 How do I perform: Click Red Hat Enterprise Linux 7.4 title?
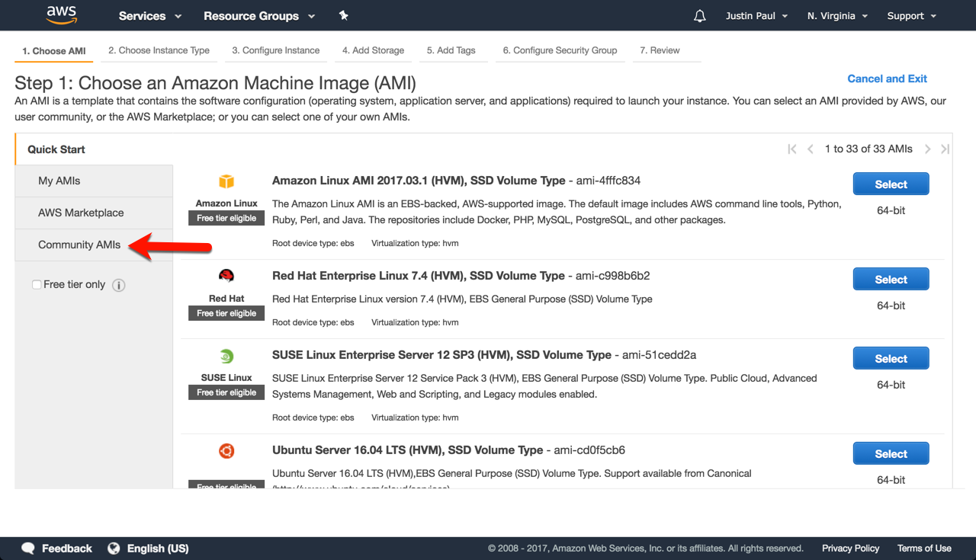coord(419,276)
